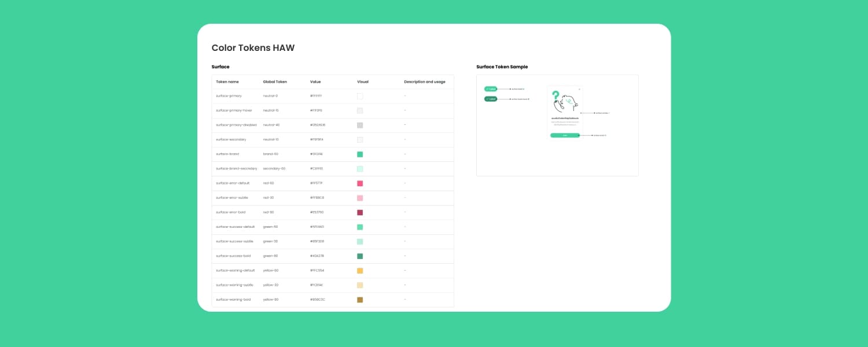This screenshot has width=868, height=347.
Task: Click the 'surface-error-bold' token name
Action: coord(230,212)
